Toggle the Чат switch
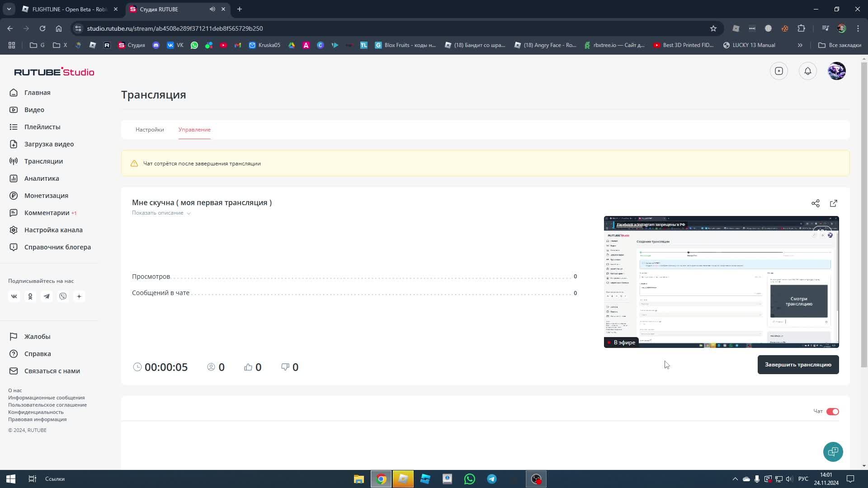The width and height of the screenshot is (868, 488). coord(833,412)
